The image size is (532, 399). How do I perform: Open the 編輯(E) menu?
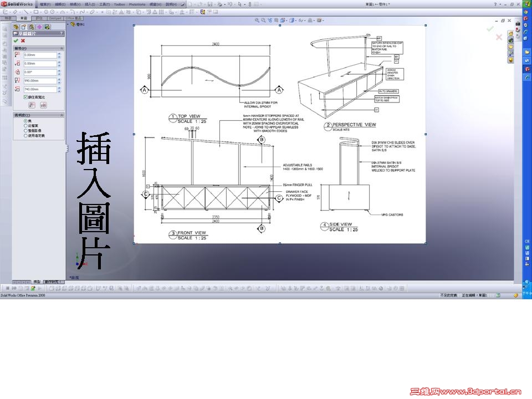(60, 4)
